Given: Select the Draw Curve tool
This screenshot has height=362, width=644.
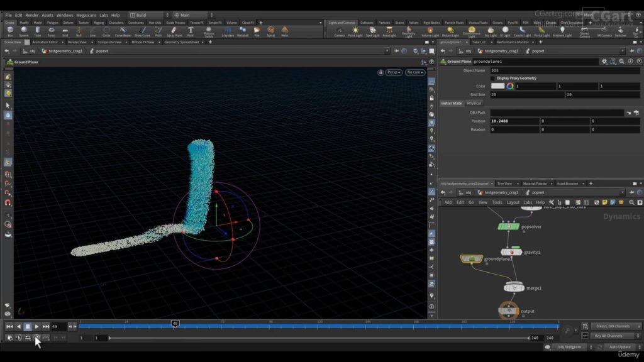Looking at the screenshot, I should (x=142, y=31).
